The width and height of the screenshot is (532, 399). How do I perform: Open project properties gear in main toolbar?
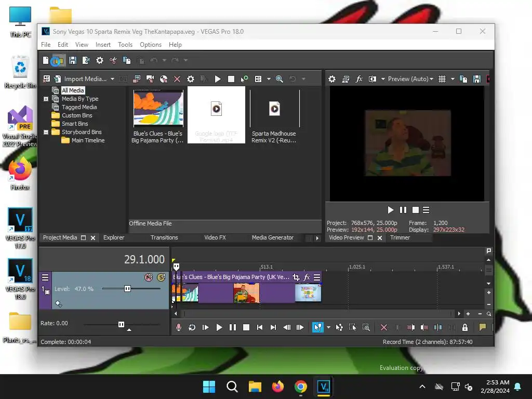(100, 60)
